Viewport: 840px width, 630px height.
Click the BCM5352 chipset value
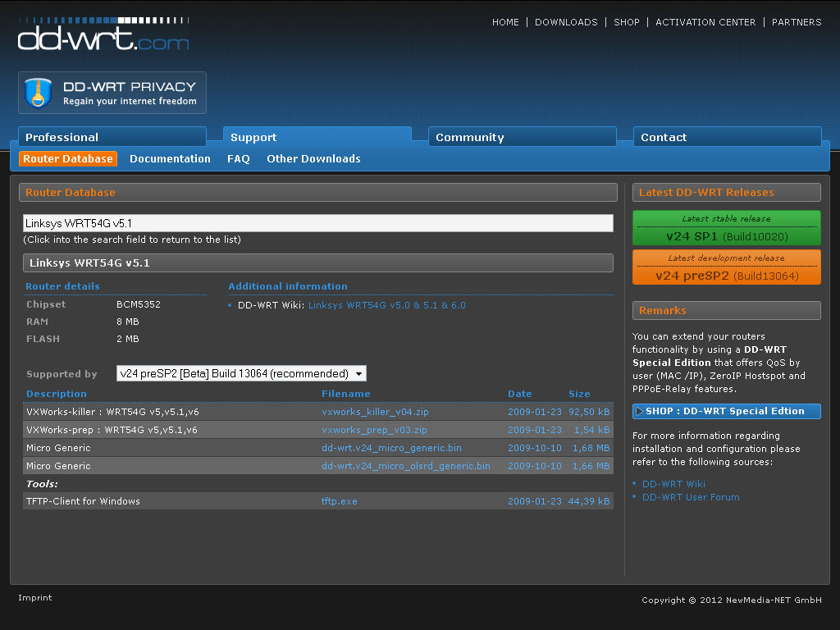(138, 304)
